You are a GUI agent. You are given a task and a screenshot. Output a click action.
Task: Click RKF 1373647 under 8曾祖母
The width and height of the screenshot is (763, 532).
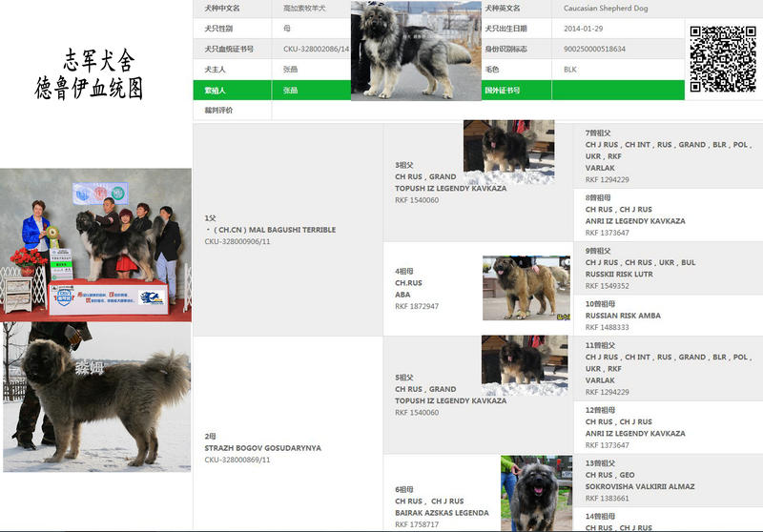[607, 233]
